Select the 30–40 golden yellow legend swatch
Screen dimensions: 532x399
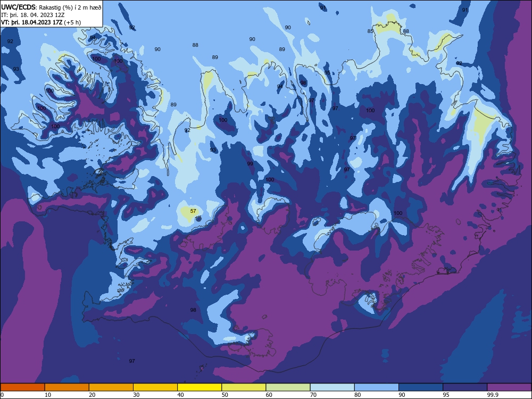(155, 387)
